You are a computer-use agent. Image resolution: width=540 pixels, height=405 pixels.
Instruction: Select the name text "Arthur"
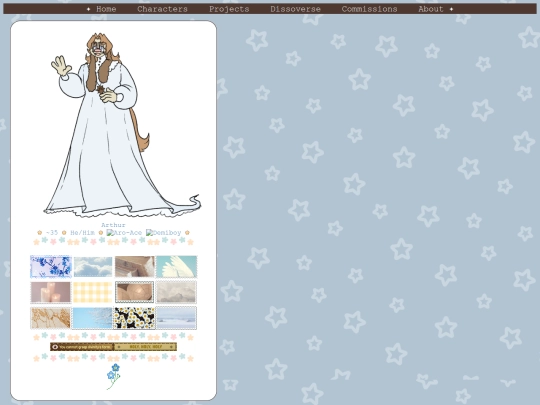coord(113,225)
